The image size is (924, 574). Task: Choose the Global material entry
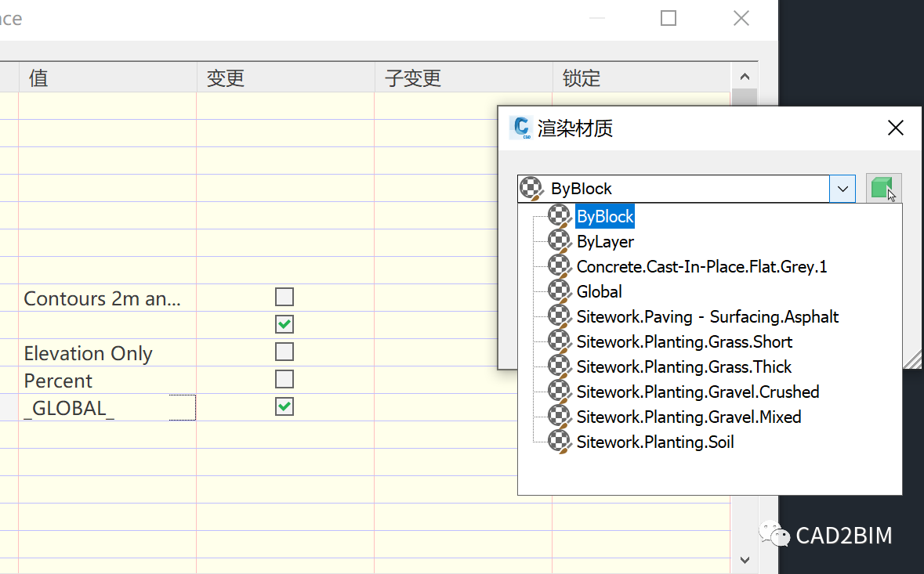pyautogui.click(x=600, y=291)
